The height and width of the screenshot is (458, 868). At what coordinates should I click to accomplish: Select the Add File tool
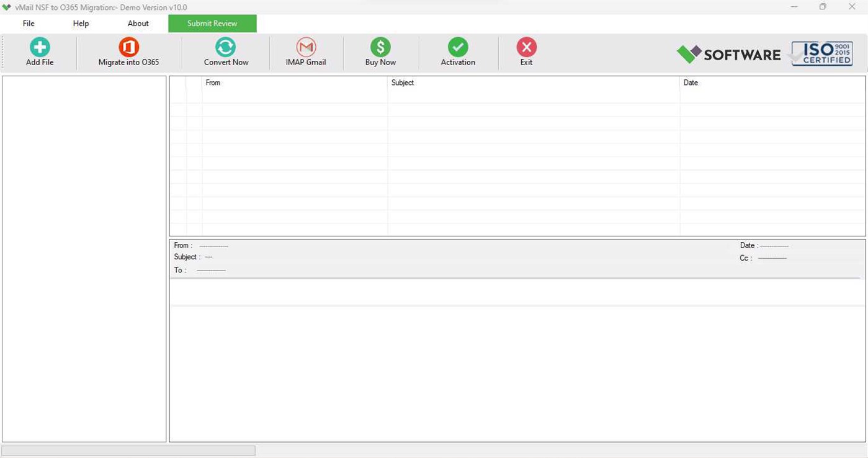39,51
